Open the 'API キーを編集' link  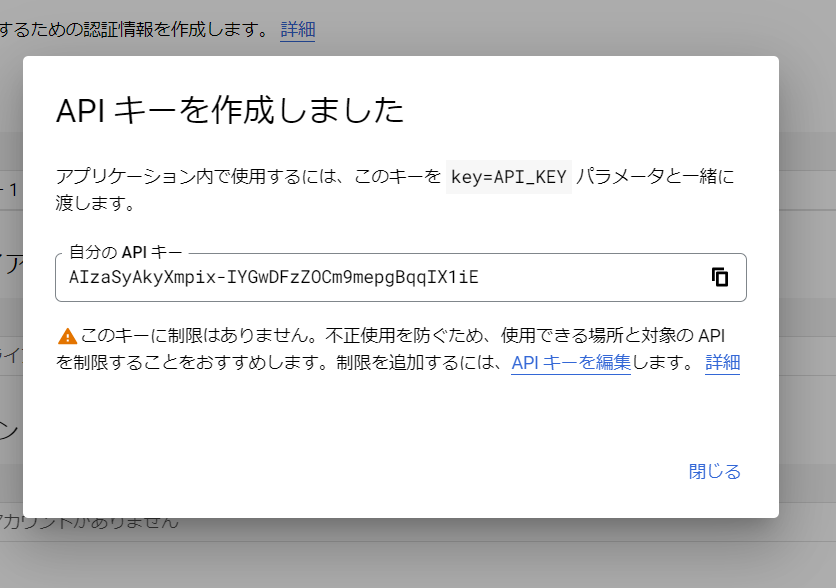pyautogui.click(x=570, y=363)
